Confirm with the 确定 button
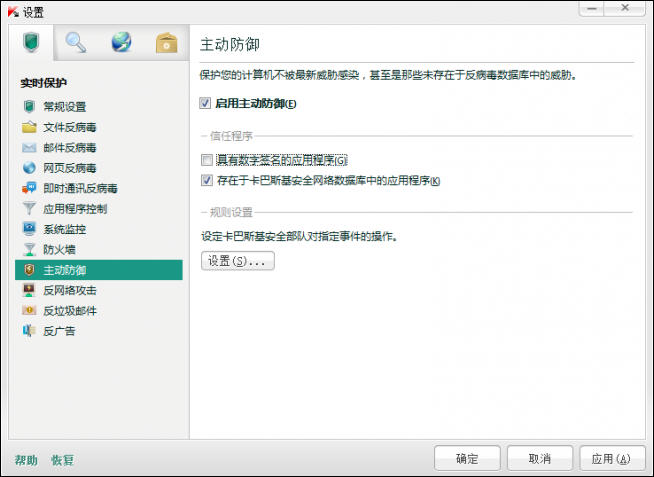This screenshot has width=654, height=477. tap(467, 458)
